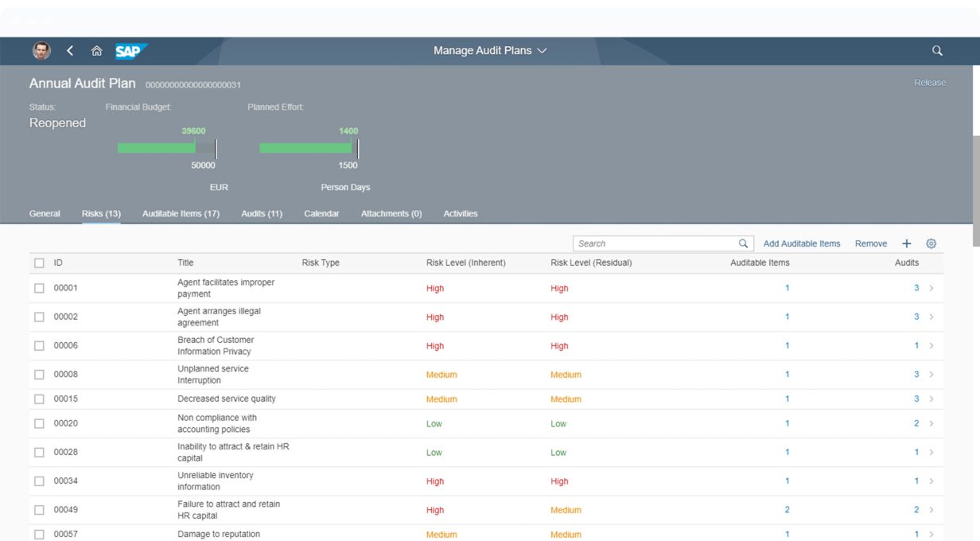The width and height of the screenshot is (980, 541).
Task: Toggle the select-all checkbox in header row
Action: pos(39,263)
